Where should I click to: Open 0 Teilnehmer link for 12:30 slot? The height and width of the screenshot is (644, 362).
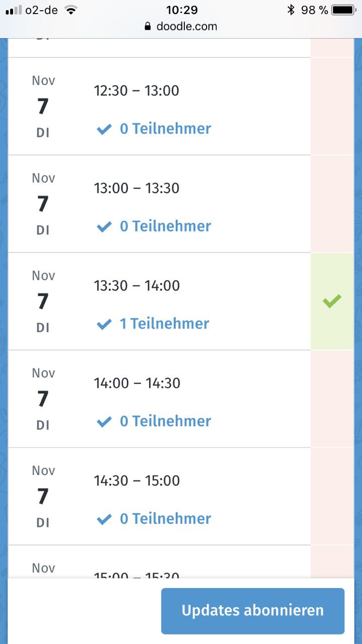pos(165,129)
